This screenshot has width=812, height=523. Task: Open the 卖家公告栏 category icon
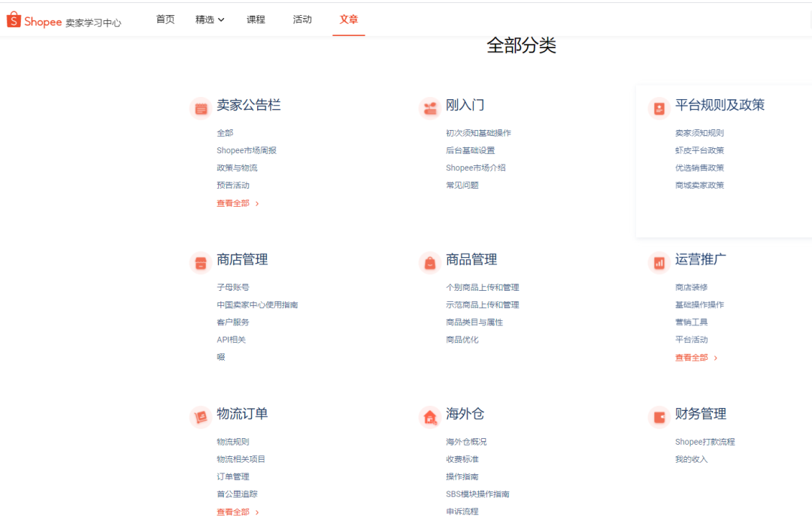click(x=201, y=109)
